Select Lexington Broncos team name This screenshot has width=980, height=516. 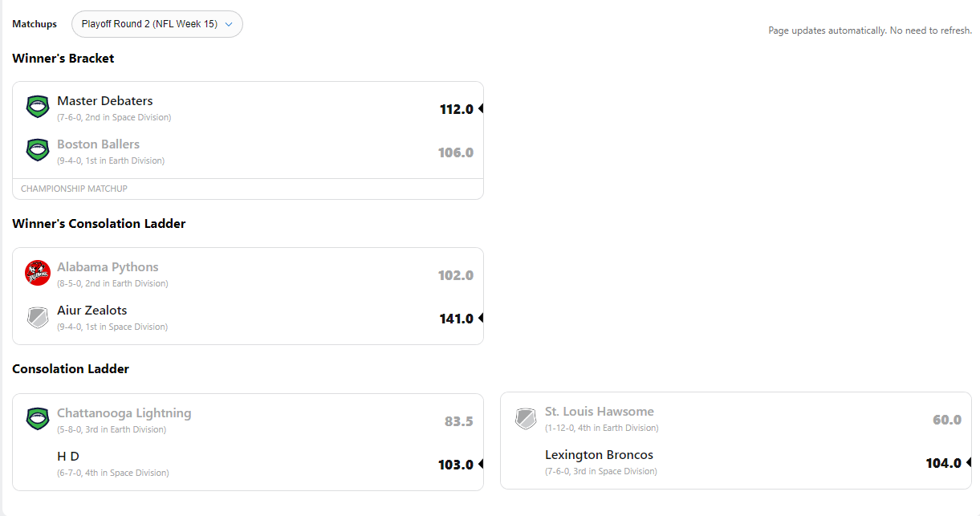[599, 455]
